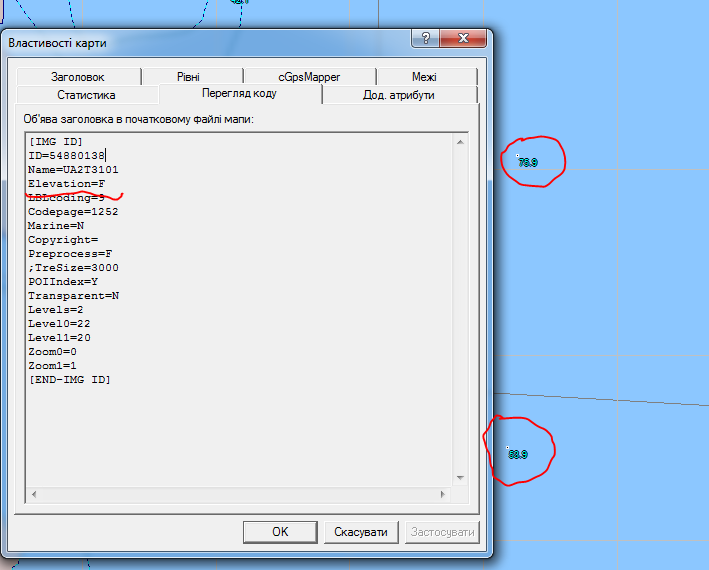This screenshot has width=709, height=570.
Task: Click the Marine=N line
Action: (56, 226)
